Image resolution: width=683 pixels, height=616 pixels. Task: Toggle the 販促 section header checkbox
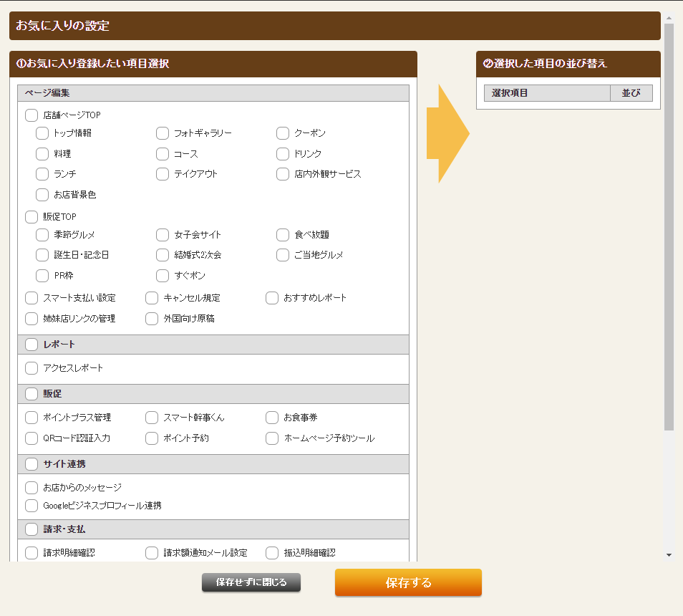[32, 393]
